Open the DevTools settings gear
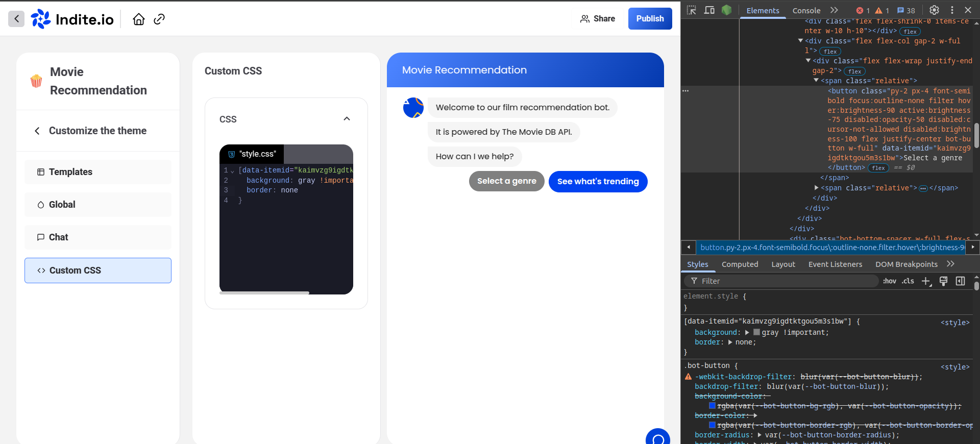This screenshot has width=980, height=444. (934, 10)
